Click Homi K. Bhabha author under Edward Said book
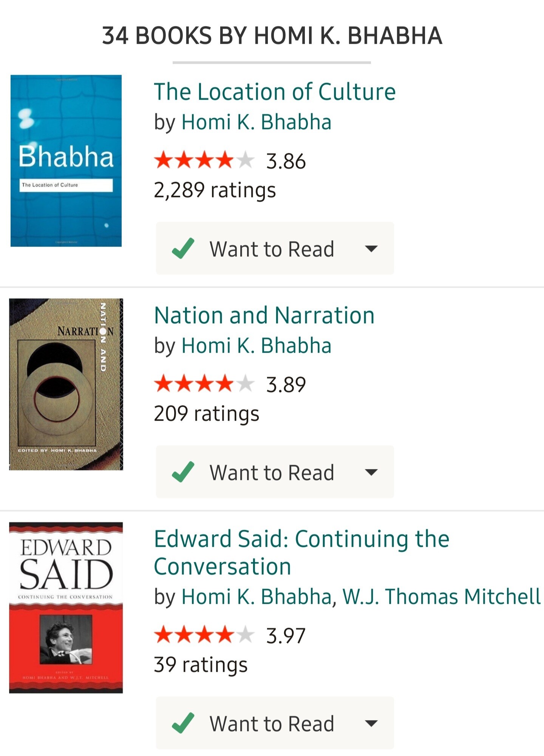The image size is (544, 756). (256, 597)
